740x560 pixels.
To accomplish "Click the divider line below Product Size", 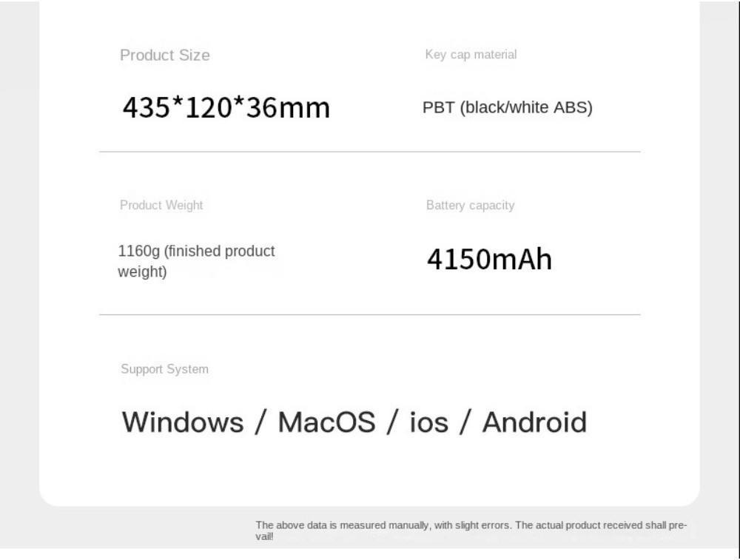I will [369, 152].
